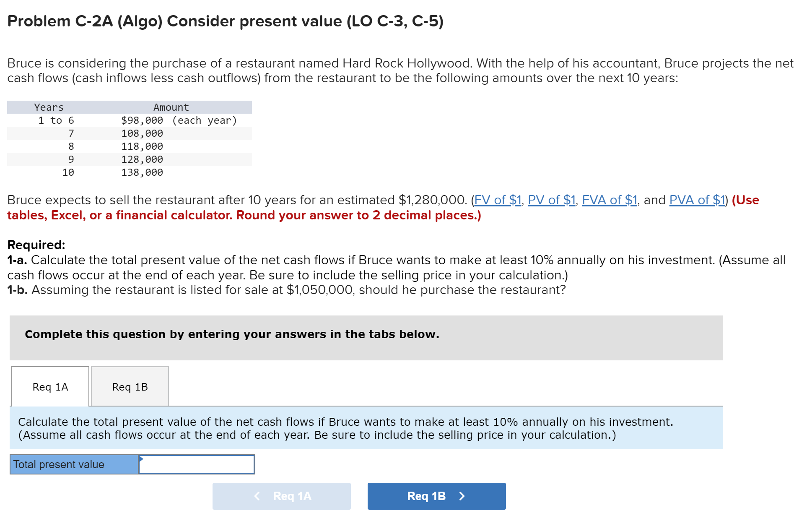Click the left chevron on Req 1A button
This screenshot has width=812, height=516.
point(257,496)
